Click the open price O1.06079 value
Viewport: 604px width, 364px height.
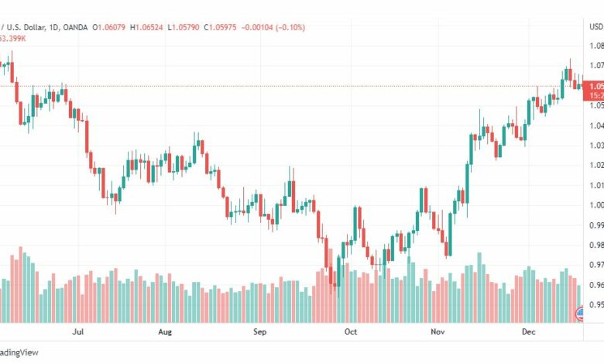tap(108, 27)
